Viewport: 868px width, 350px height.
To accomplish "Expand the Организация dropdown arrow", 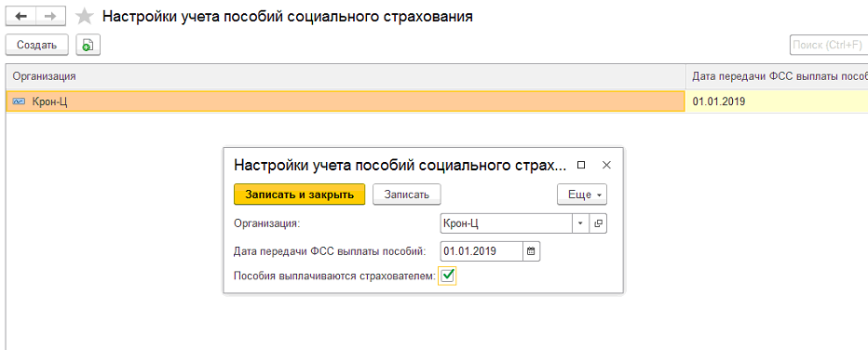I will coord(580,223).
